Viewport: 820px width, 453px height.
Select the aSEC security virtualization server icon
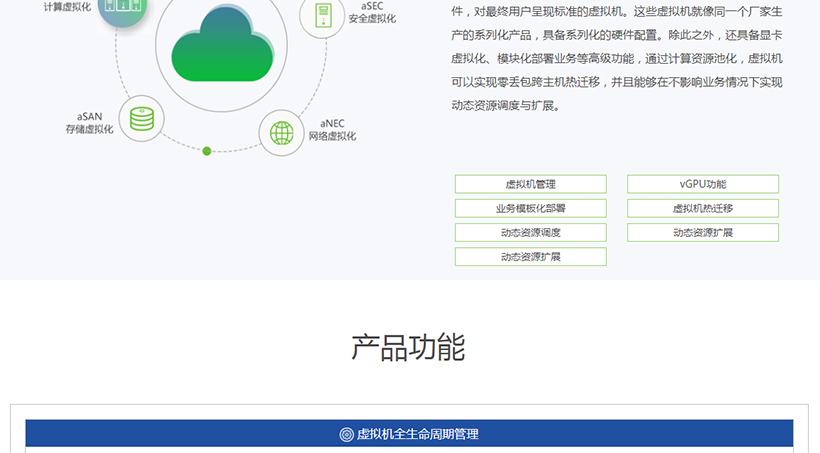323,14
